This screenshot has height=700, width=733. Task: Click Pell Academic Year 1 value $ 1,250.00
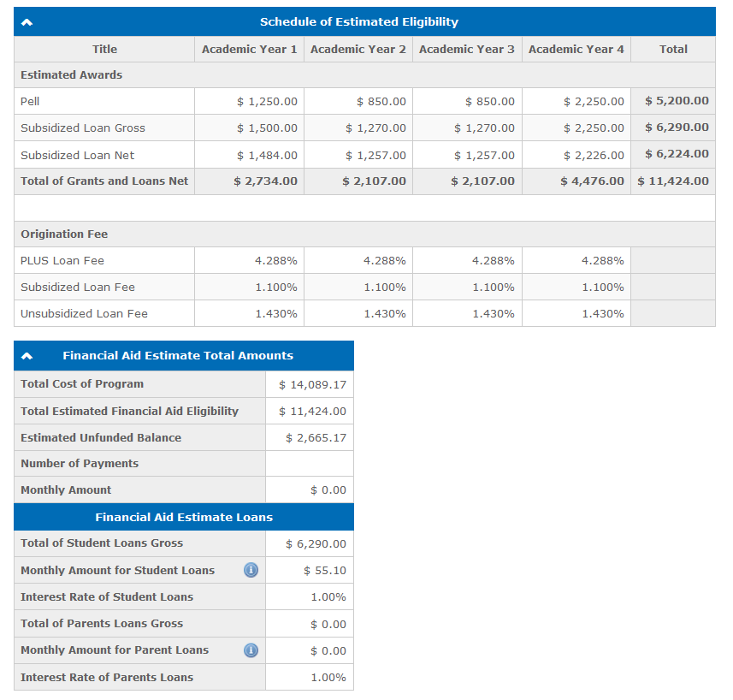click(x=267, y=102)
